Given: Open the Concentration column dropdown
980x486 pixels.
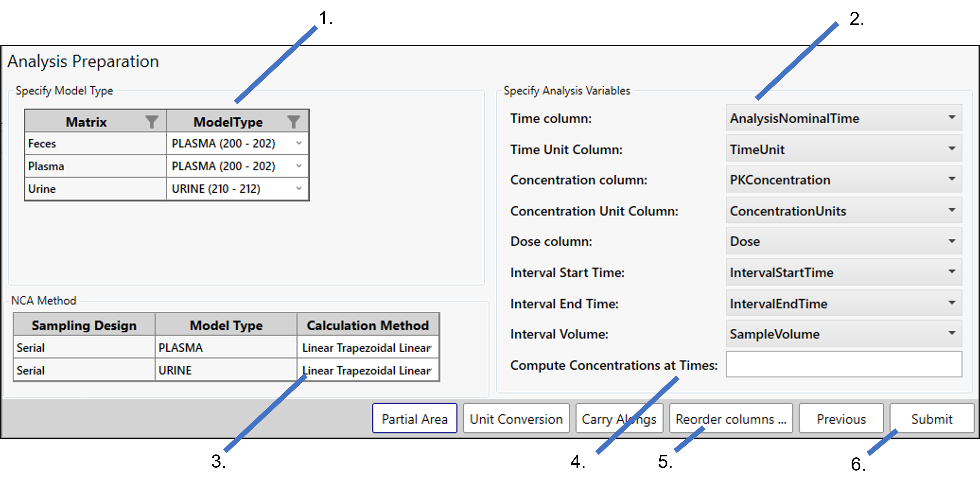Looking at the screenshot, I should click(952, 179).
